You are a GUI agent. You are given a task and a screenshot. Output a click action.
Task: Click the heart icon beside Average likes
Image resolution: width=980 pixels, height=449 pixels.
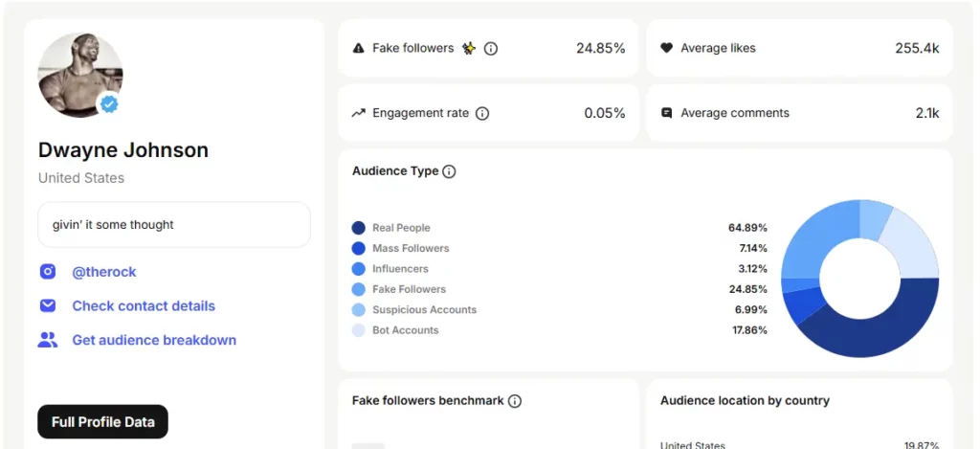(x=667, y=48)
